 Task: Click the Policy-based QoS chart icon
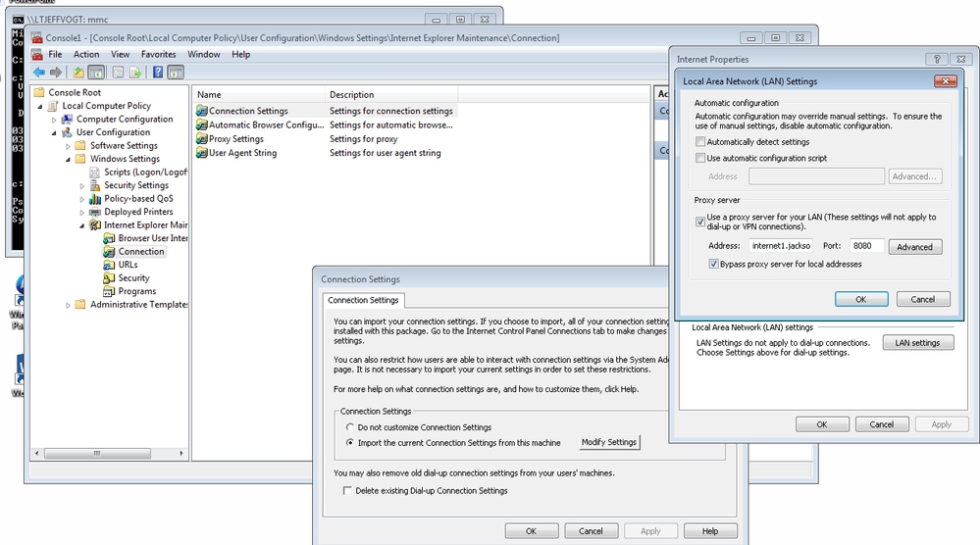pyautogui.click(x=95, y=199)
